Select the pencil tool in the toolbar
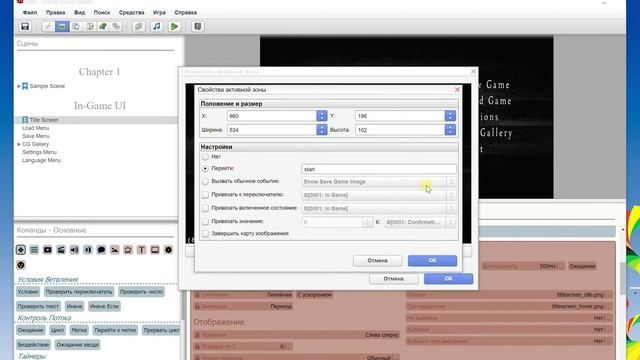Viewport: 640px width, 360px height. tap(47, 27)
